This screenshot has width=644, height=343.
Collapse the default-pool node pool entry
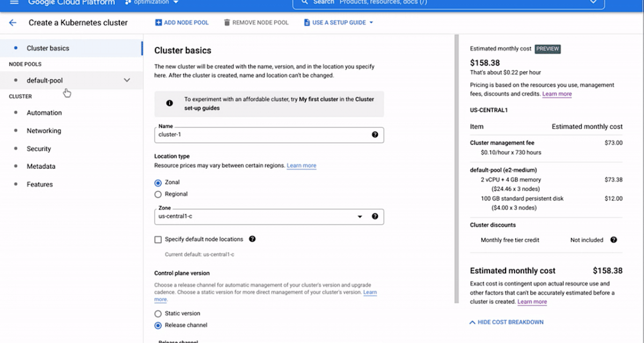click(127, 80)
